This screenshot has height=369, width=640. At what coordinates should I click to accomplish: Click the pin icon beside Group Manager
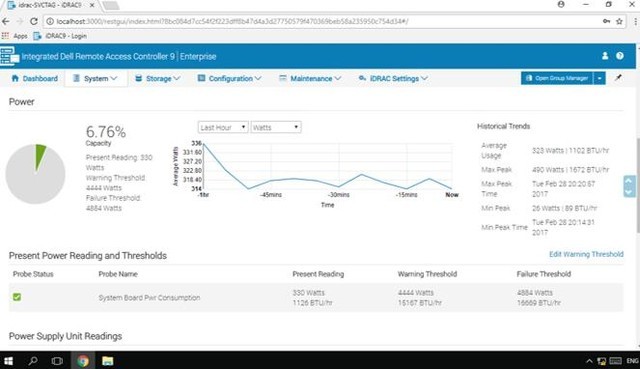(x=618, y=78)
